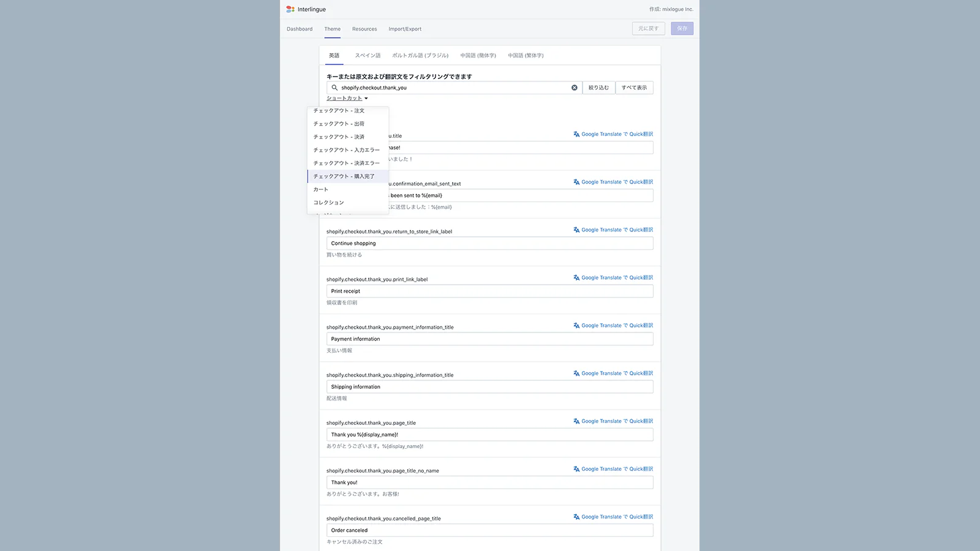Select the 中国語 (繁体字) tab

point(526,55)
